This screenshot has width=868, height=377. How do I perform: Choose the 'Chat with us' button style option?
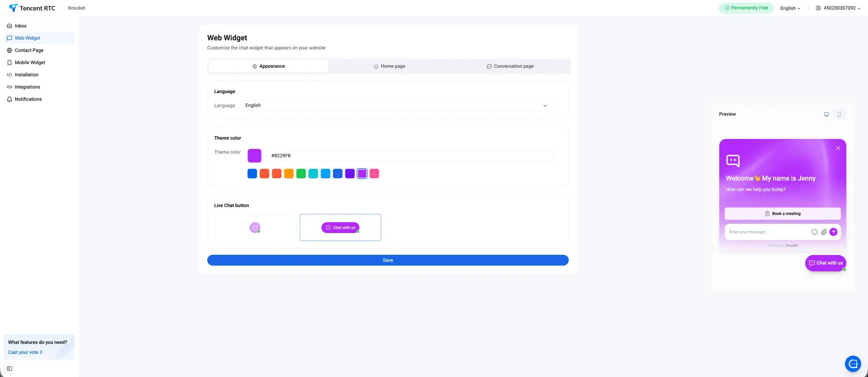340,228
